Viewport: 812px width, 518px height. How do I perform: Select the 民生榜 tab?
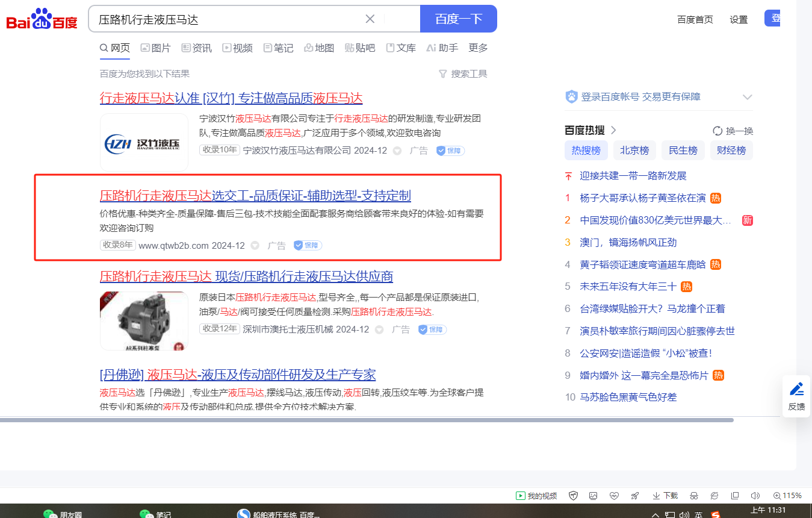tap(683, 151)
